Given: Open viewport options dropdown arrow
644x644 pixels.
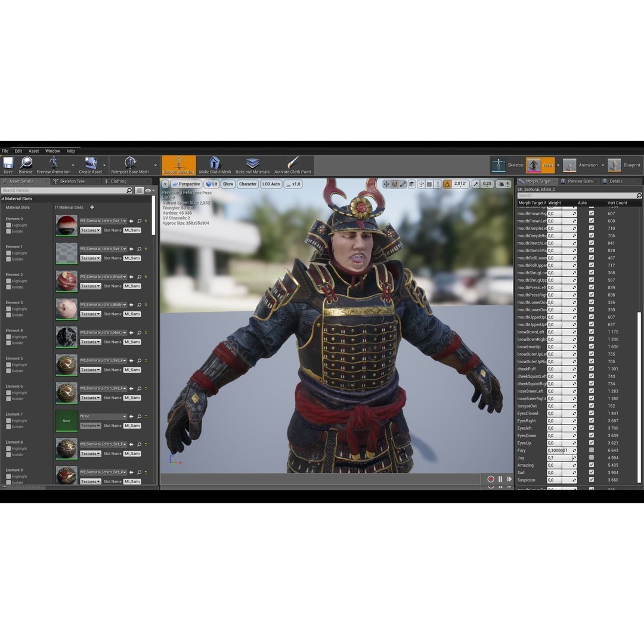Looking at the screenshot, I should [165, 184].
